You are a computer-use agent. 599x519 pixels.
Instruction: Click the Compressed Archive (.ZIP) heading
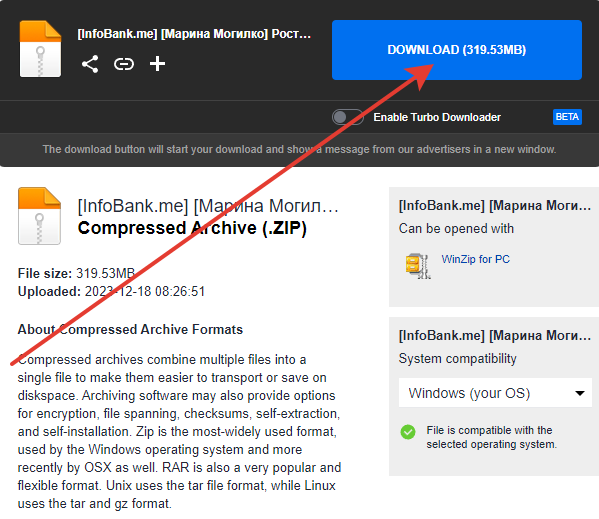192,228
